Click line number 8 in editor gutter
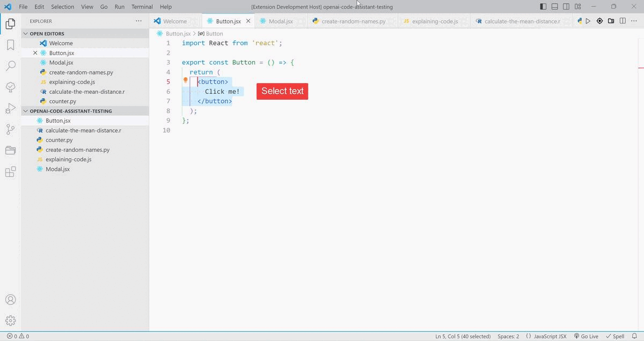Image resolution: width=644 pixels, height=341 pixels. point(168,111)
